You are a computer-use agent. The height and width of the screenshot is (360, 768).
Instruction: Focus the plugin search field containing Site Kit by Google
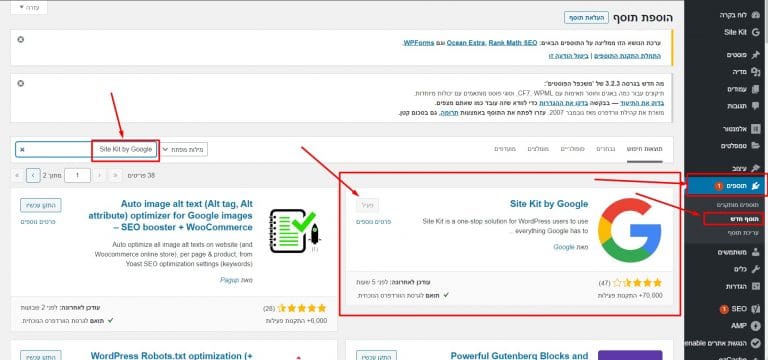coord(87,149)
